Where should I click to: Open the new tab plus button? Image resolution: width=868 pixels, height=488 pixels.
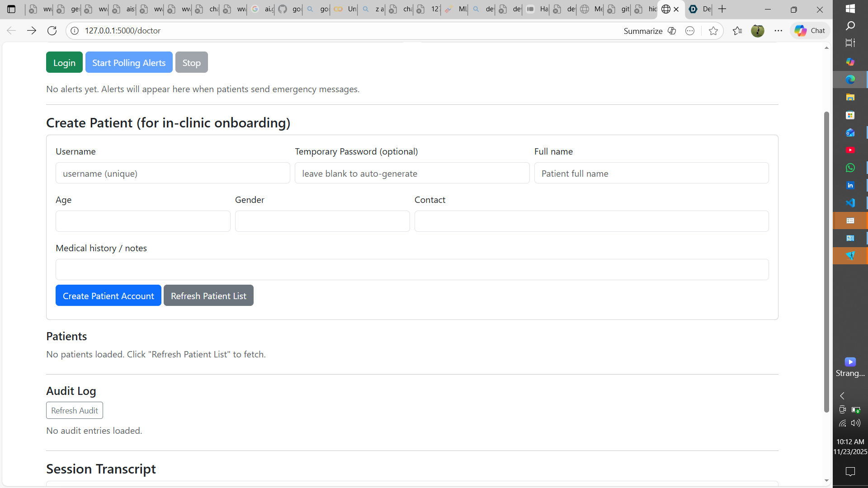722,9
